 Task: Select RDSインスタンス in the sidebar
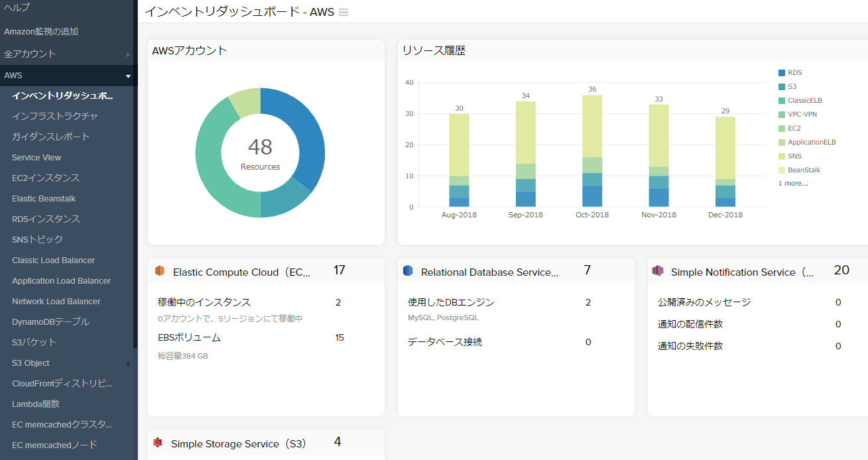46,219
